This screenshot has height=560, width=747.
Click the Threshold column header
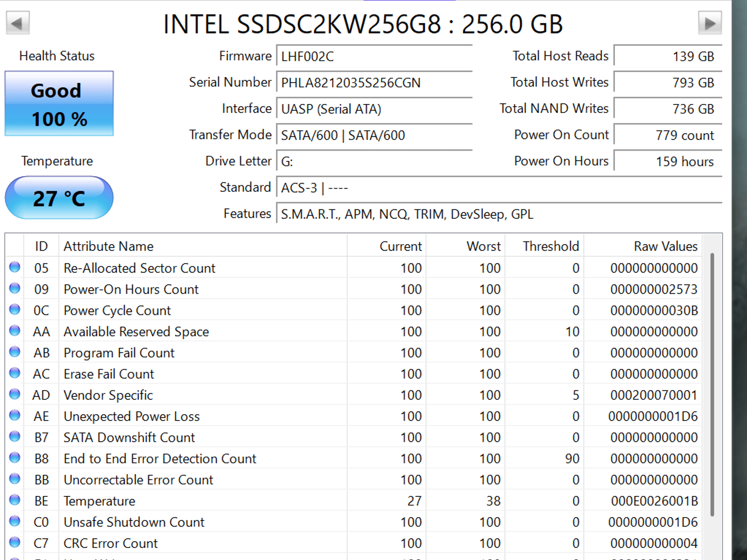[544, 246]
